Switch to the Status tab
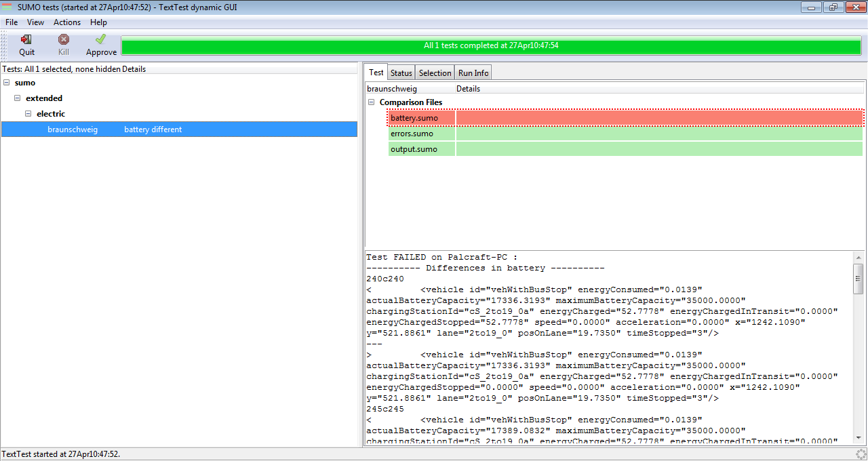 tap(401, 73)
